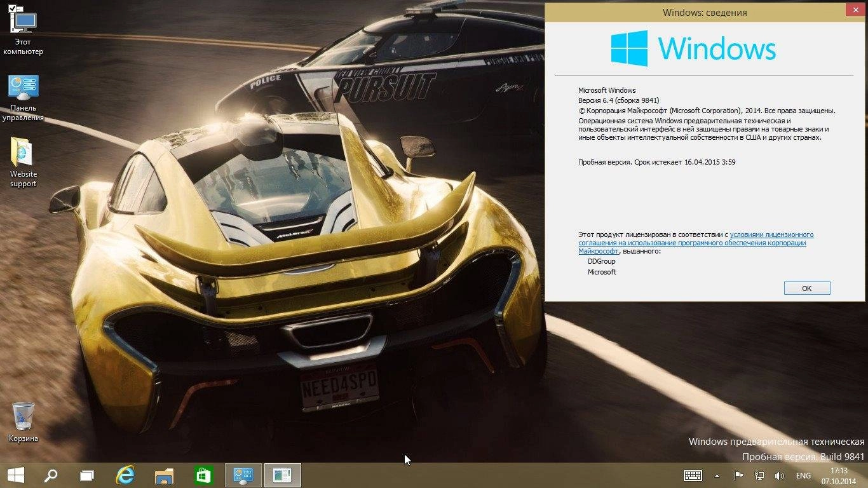Switch to the Control Panel taskbar app
The height and width of the screenshot is (488, 868).
click(x=243, y=475)
